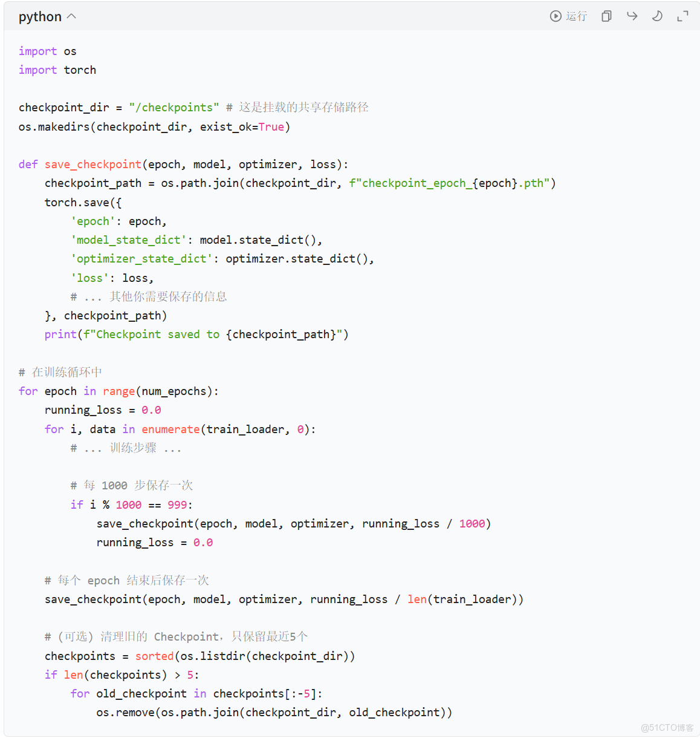
Task: Click the 'if len(checkpoints) > 5:' line
Action: tap(122, 675)
